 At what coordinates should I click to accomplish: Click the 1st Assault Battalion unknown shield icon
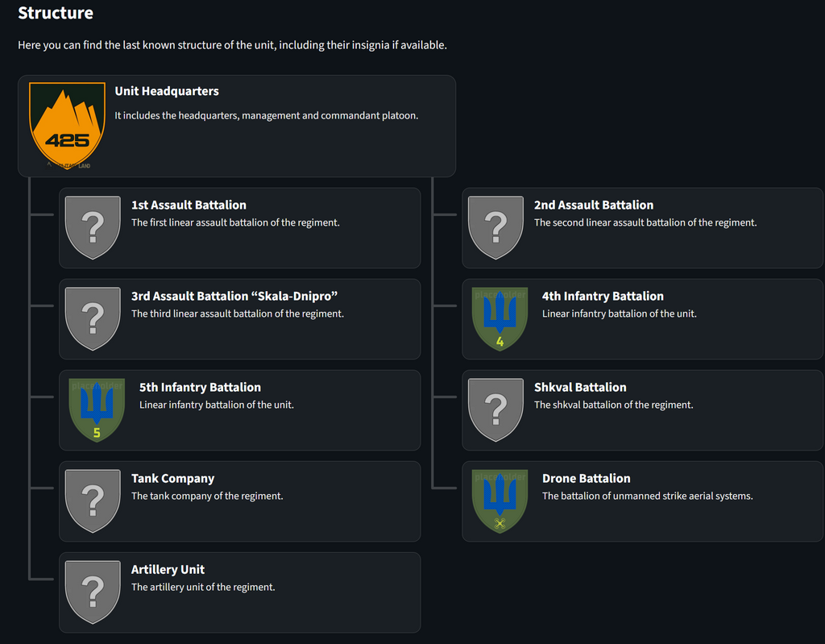(x=93, y=227)
